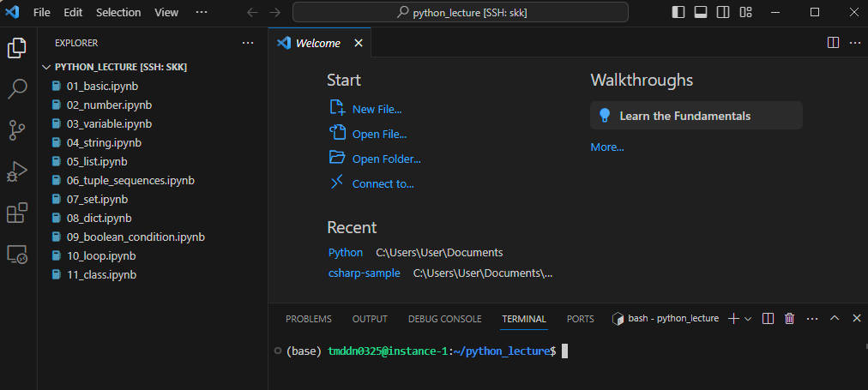The width and height of the screenshot is (868, 390).
Task: Click the command center search box
Action: (x=460, y=12)
